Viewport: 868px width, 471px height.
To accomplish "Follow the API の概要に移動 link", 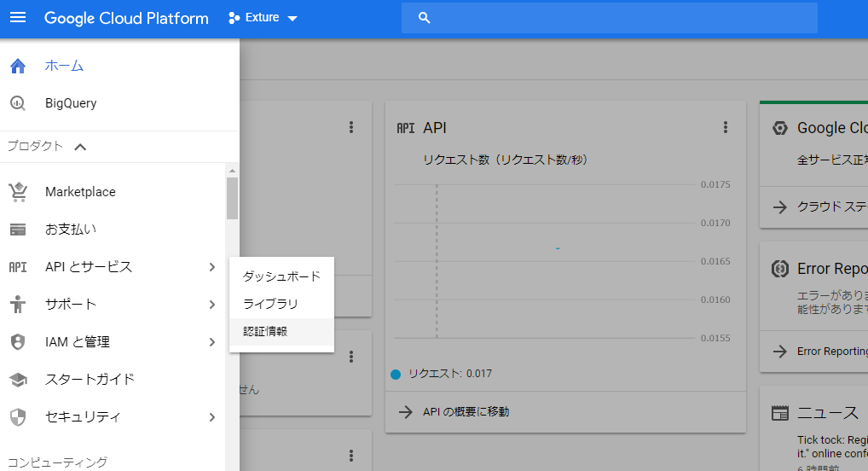I will (x=466, y=412).
